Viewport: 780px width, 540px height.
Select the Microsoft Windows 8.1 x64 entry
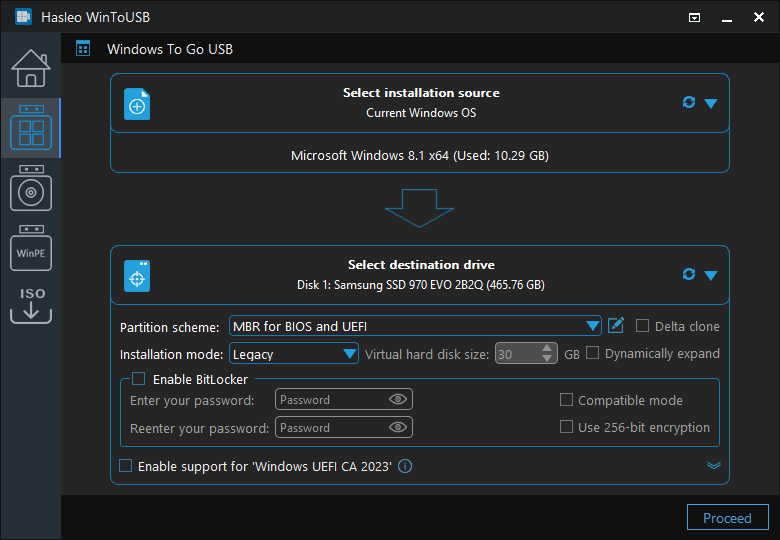[420, 155]
